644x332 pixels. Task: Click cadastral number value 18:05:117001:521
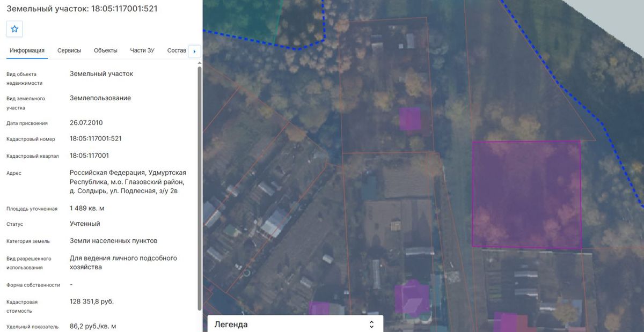pyautogui.click(x=96, y=138)
